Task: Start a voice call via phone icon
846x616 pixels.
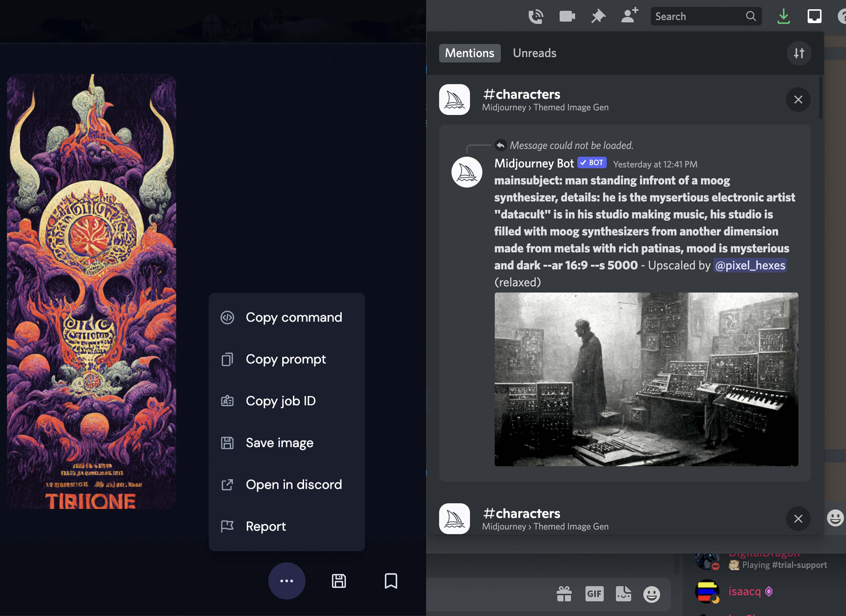Action: click(x=536, y=16)
